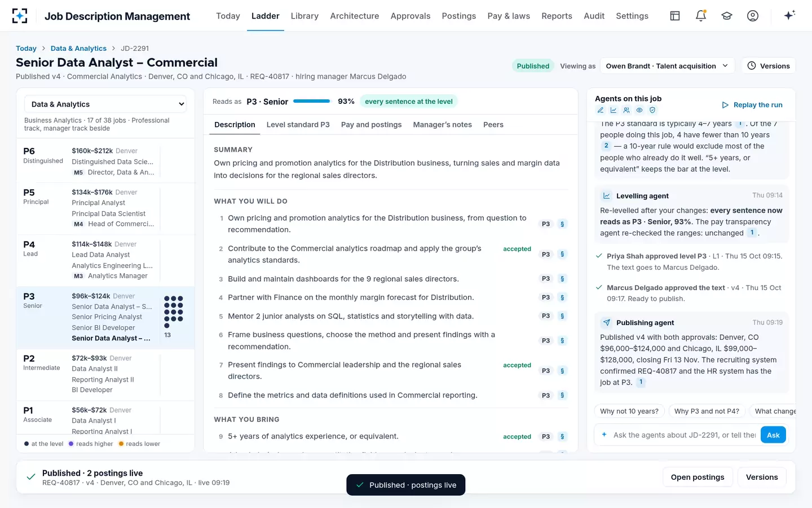Click the P3 row dot grid showing 13

(x=173, y=312)
